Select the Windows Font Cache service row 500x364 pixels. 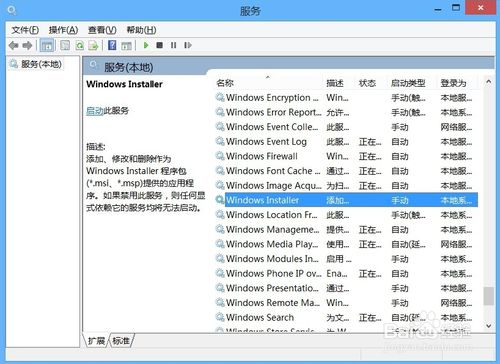(346, 171)
